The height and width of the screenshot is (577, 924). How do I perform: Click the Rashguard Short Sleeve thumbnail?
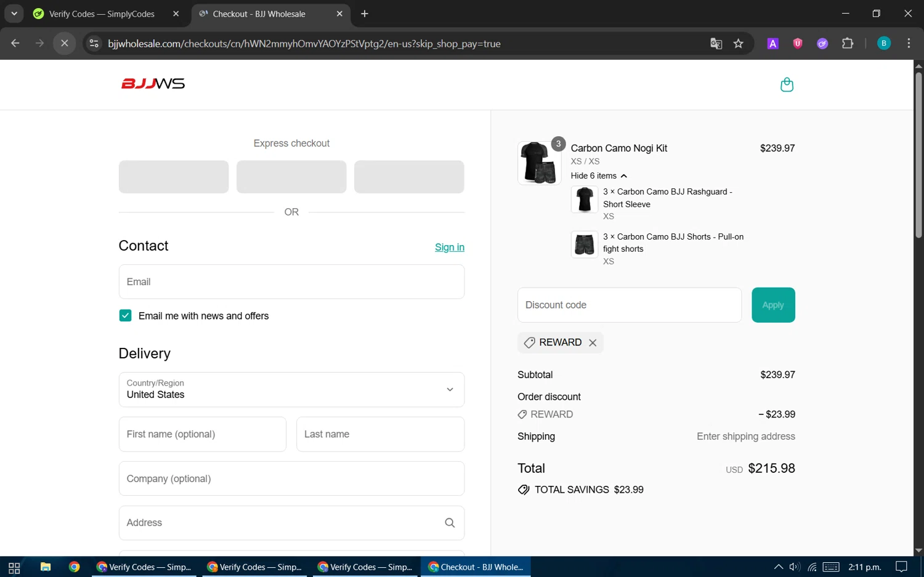click(x=585, y=200)
